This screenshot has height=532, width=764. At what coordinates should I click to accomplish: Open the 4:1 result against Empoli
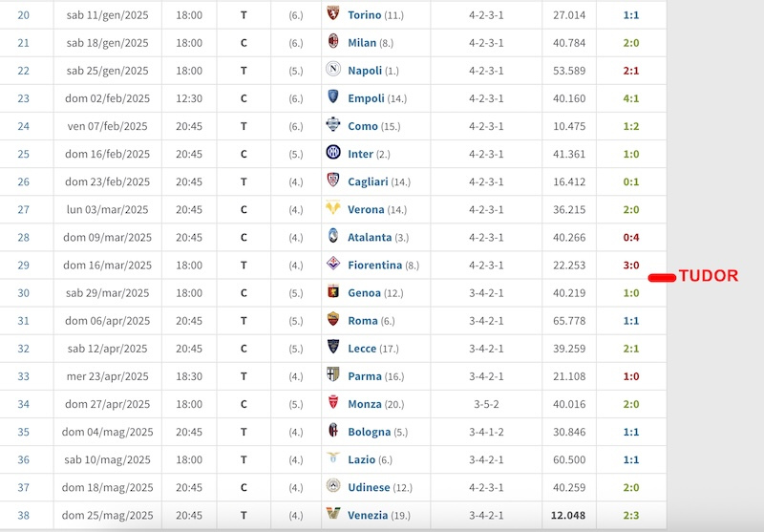pyautogui.click(x=631, y=98)
